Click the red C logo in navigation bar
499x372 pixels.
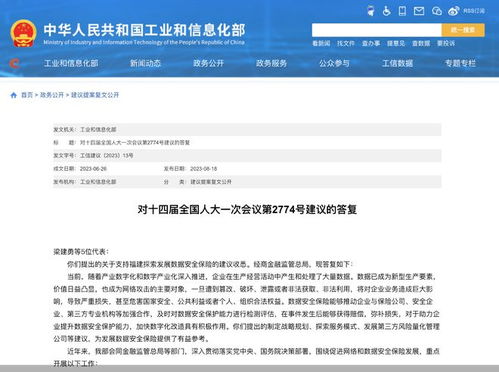(14, 63)
